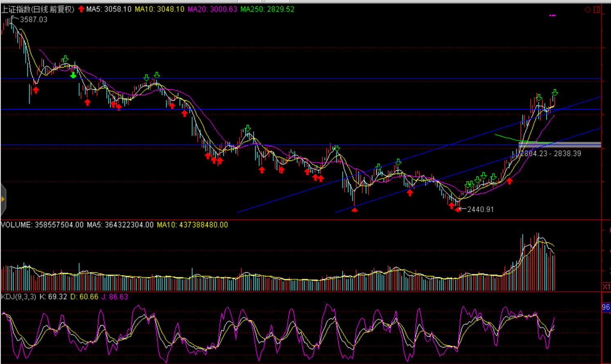
Task: Click the red arrow beside the 2440.91 low
Action: click(x=457, y=209)
